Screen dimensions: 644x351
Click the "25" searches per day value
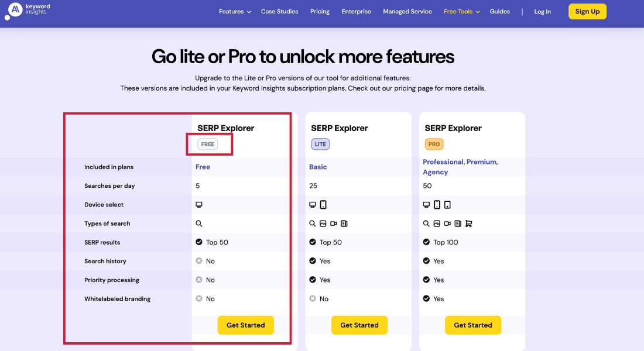(x=313, y=185)
